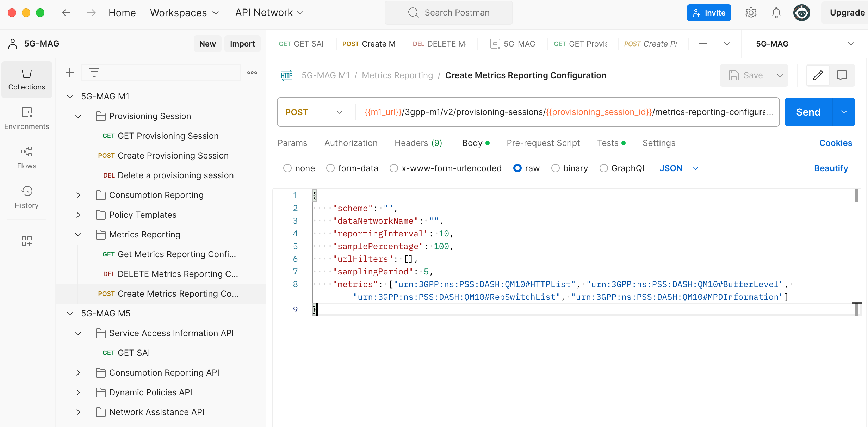
Task: Open the comments icon next to Save
Action: 843,75
